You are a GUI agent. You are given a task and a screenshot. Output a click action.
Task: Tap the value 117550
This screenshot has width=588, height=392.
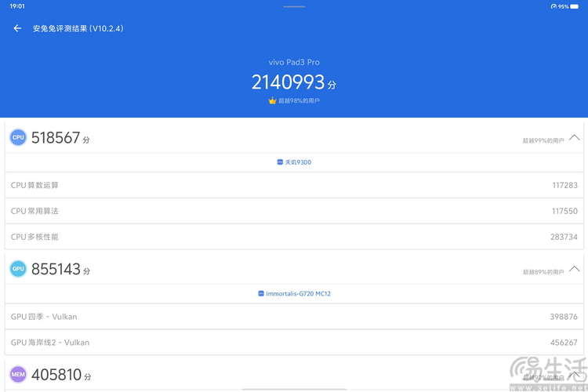(x=564, y=211)
